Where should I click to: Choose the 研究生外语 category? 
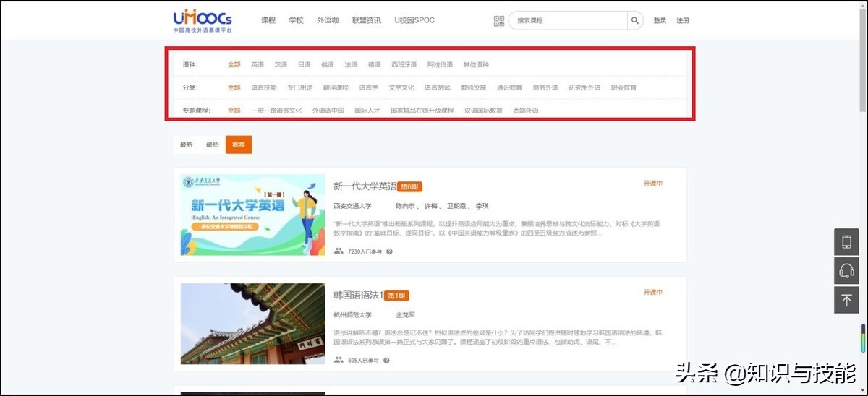point(584,88)
